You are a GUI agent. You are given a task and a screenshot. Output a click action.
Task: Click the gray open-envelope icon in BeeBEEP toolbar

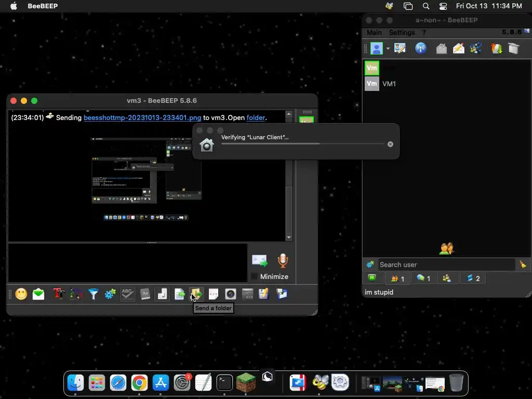point(442,48)
